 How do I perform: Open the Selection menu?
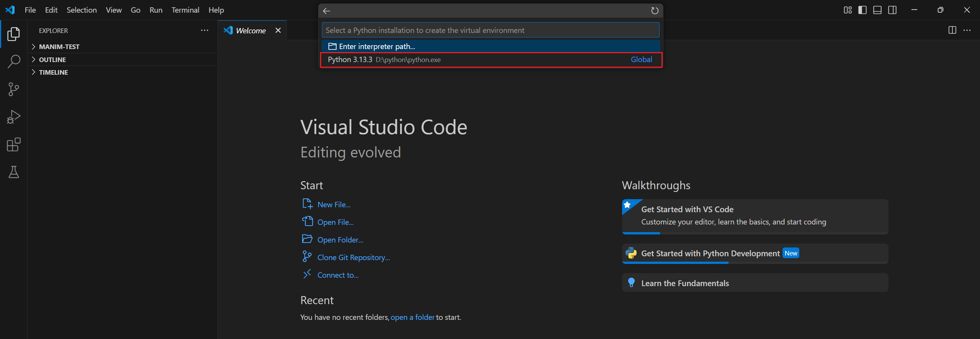82,10
